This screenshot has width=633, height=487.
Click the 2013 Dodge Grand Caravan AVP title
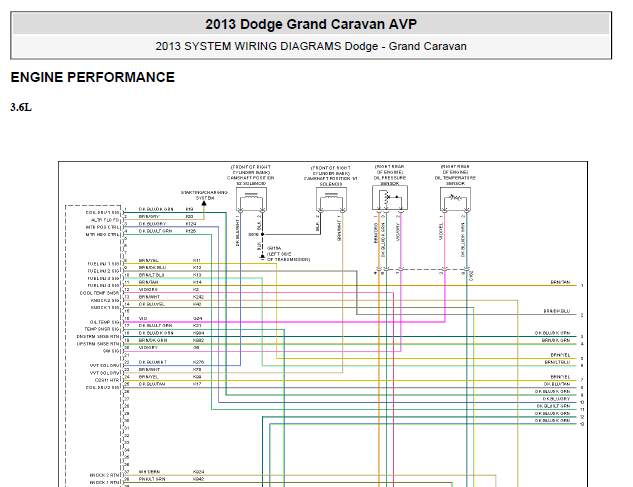point(311,24)
